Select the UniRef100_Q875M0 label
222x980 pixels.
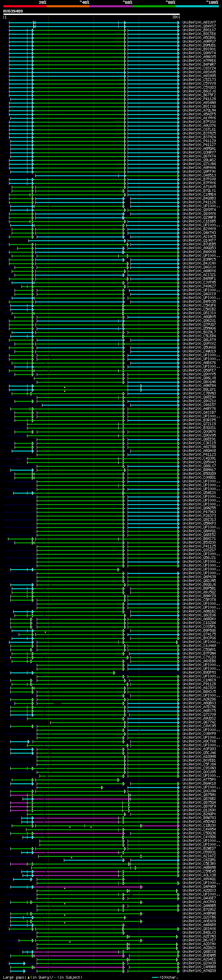coord(199,795)
